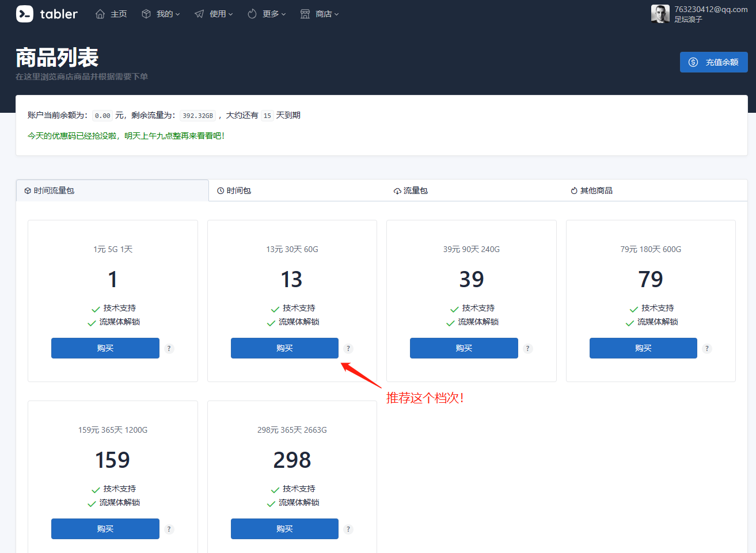Click the dollar coin icon in 充值余额
Screen dimensions: 756x553
coord(693,62)
